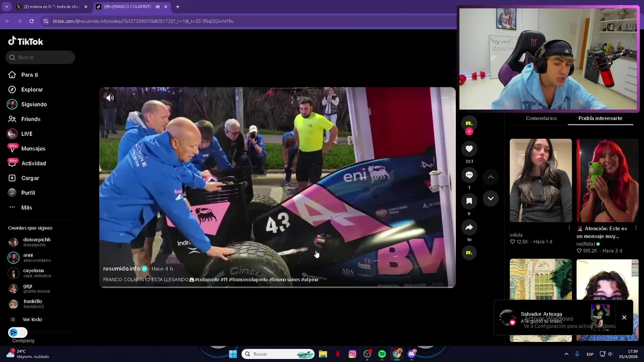Open File Explorer from the taskbar
644x362 pixels.
(323, 354)
